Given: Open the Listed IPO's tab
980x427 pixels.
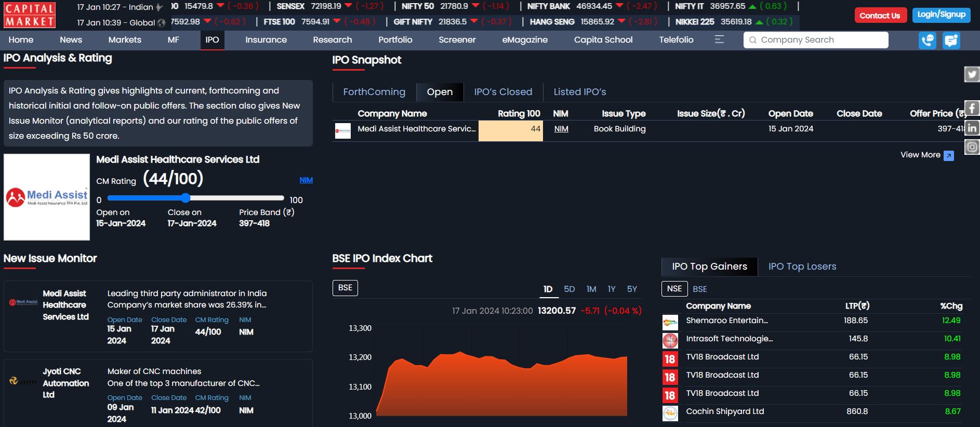Looking at the screenshot, I should (580, 92).
